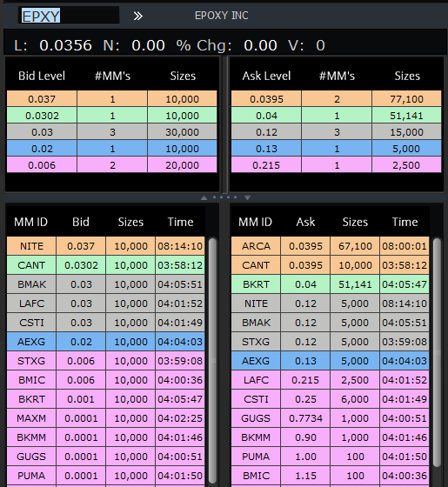This screenshot has width=448, height=487.
Task: Select the AEXG bid at 0.02
Action: (x=106, y=342)
